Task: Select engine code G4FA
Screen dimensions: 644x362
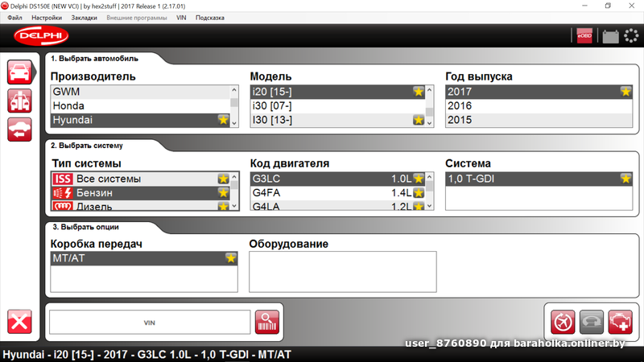Action: click(337, 192)
